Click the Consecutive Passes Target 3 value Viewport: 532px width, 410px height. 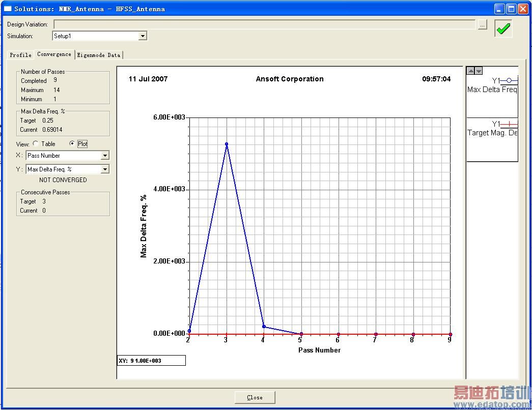pyautogui.click(x=44, y=201)
